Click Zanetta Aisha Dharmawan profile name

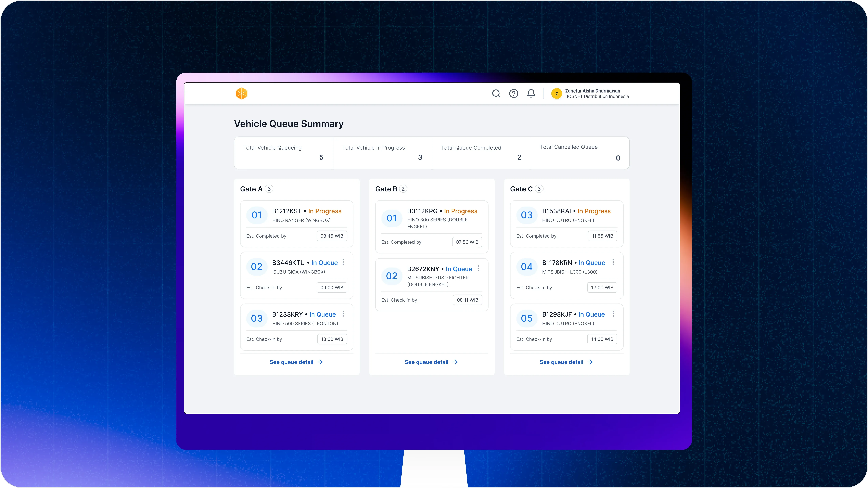tap(592, 91)
